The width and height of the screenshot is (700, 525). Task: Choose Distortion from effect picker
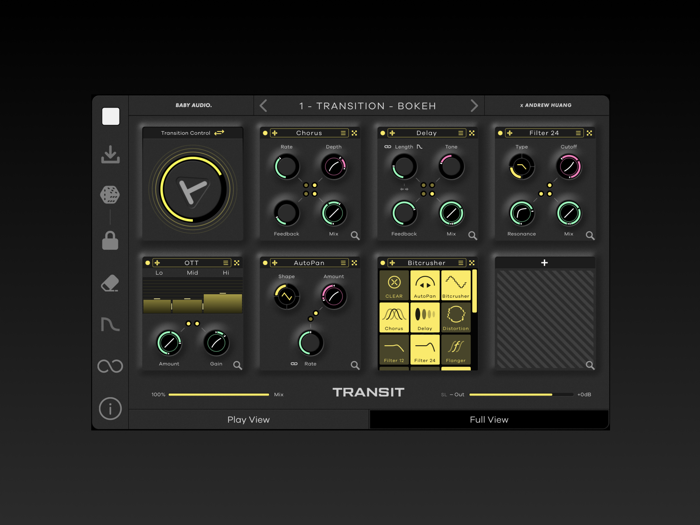tap(456, 317)
